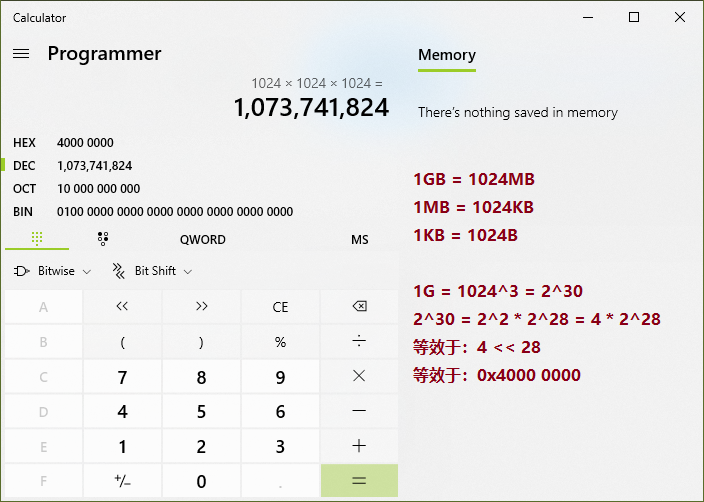Click digit 1 key
The width and height of the screenshot is (704, 502).
pos(122,446)
